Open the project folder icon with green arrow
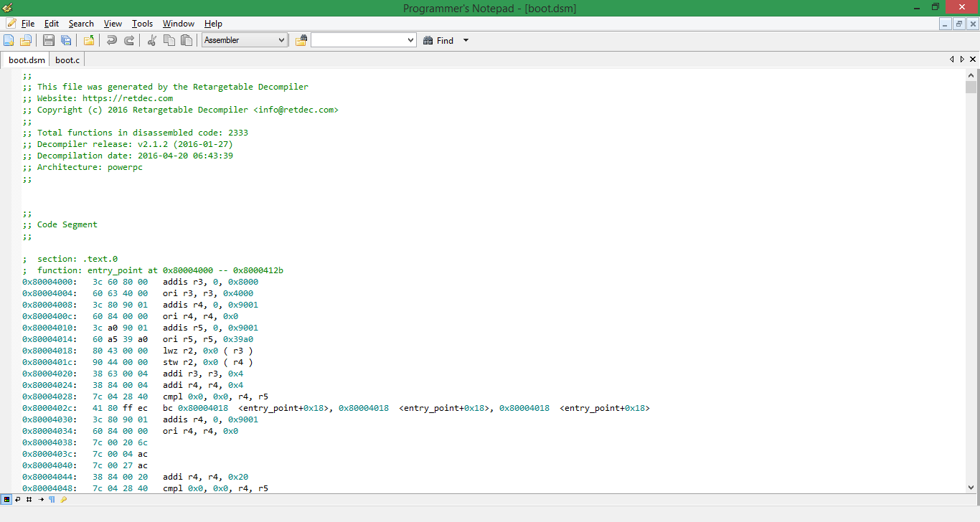The width and height of the screenshot is (980, 522). click(x=89, y=41)
